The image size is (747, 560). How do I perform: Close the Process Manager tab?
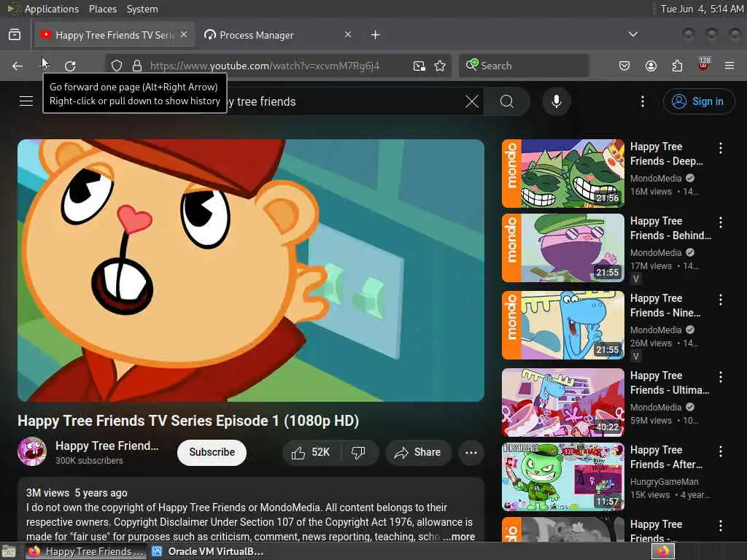tap(348, 34)
